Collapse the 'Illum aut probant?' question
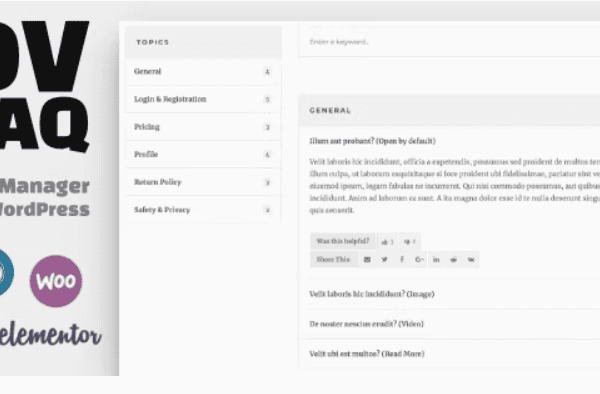Image resolution: width=600 pixels, height=394 pixels. coord(372,141)
